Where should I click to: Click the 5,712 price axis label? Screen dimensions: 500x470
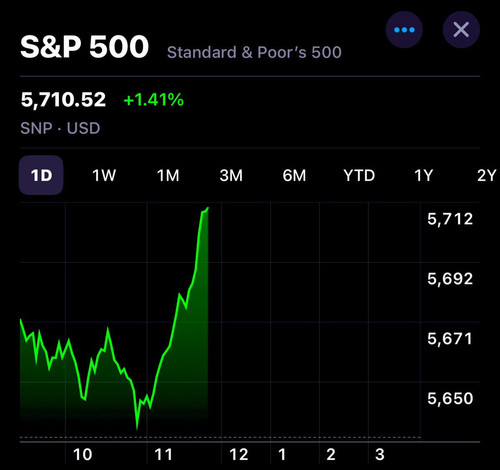(x=450, y=219)
